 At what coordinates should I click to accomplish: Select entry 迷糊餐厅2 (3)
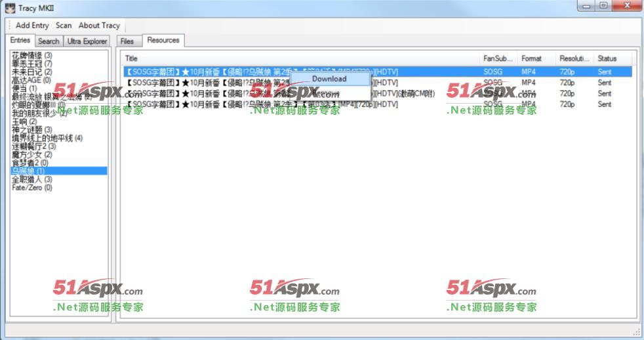34,146
